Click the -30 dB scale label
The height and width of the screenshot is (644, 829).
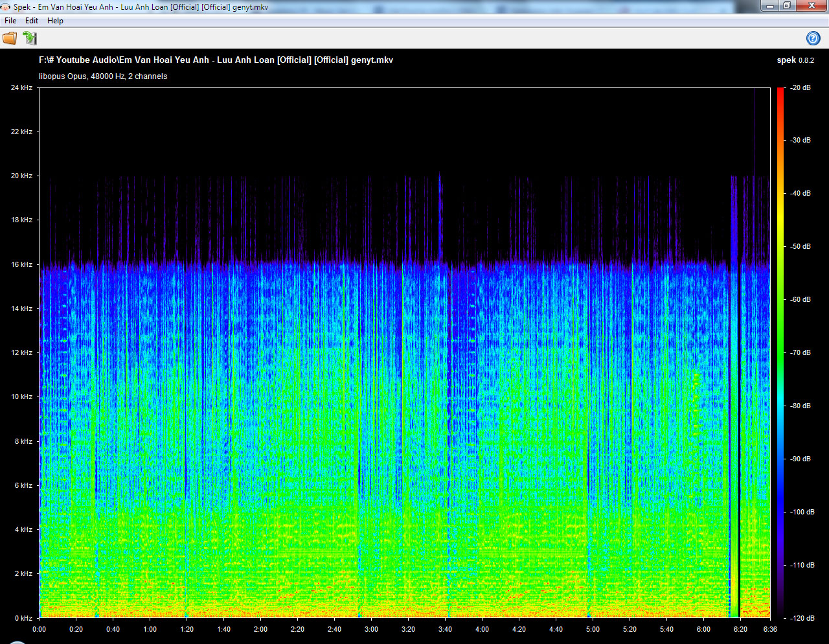801,140
